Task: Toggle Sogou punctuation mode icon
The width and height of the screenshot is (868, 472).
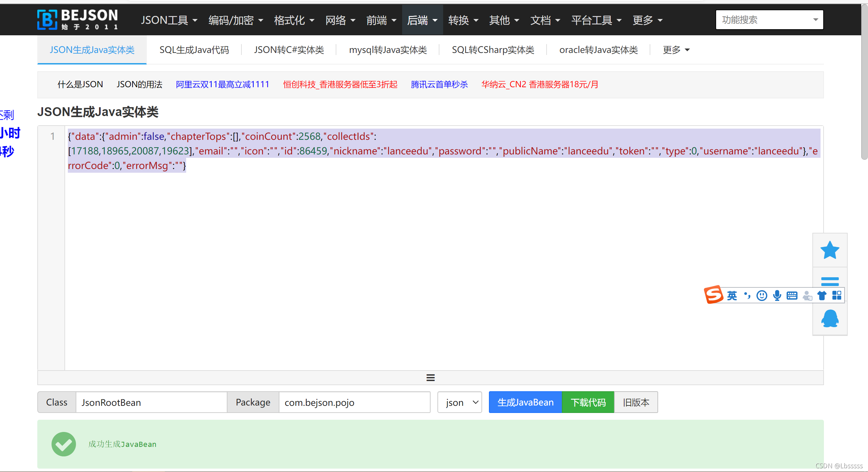Action: (747, 296)
